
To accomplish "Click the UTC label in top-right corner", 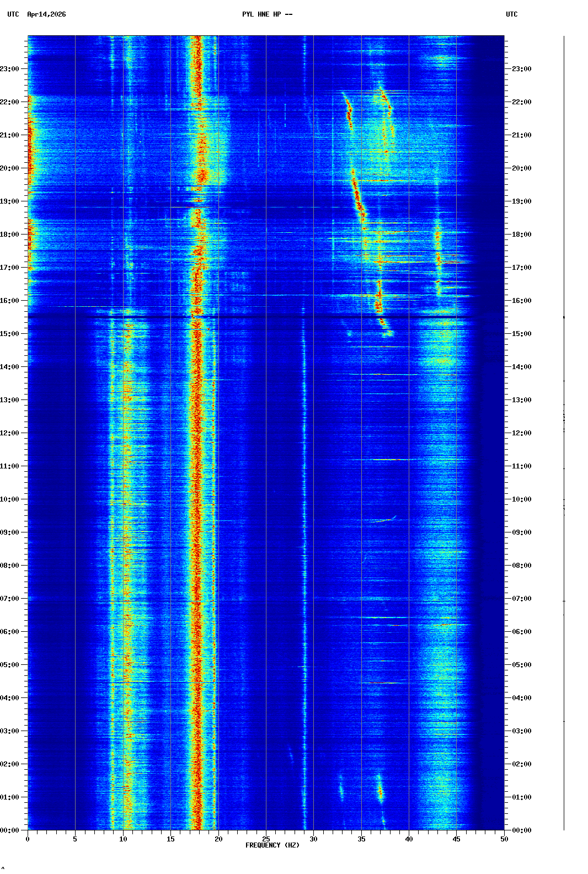I will 511,14.
